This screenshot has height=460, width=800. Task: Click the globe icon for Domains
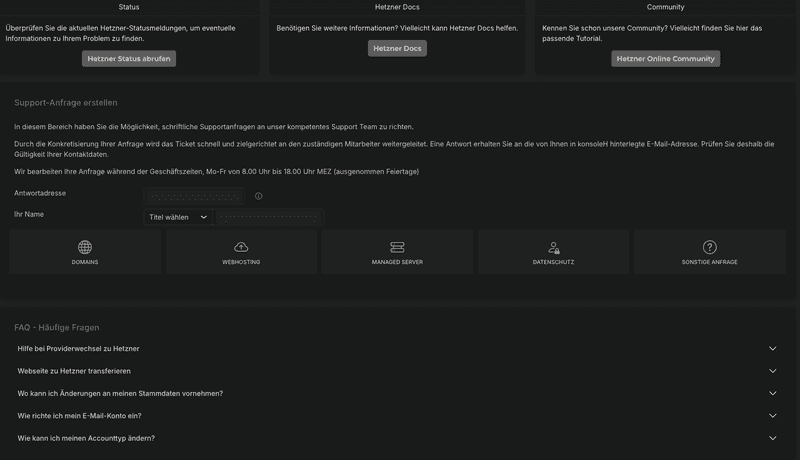85,247
